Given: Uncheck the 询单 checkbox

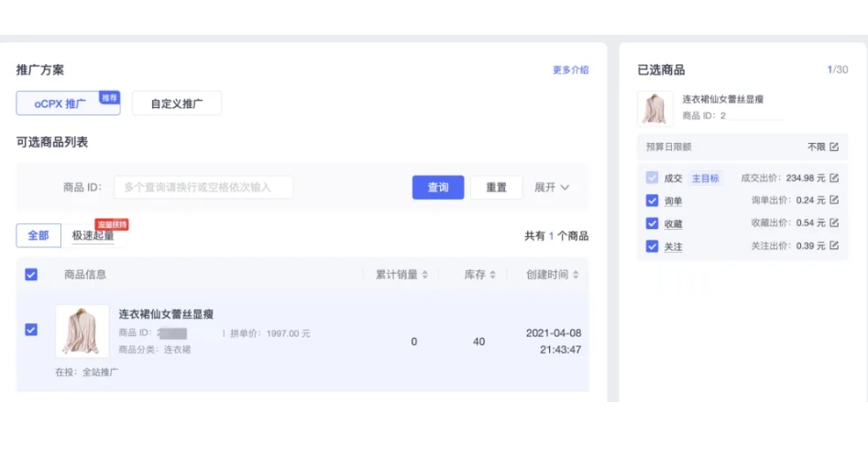Looking at the screenshot, I should [652, 201].
